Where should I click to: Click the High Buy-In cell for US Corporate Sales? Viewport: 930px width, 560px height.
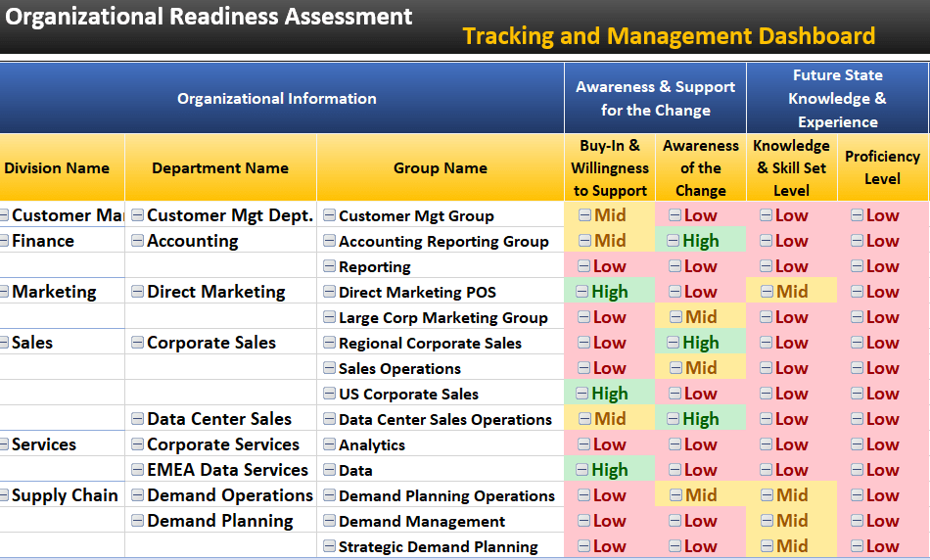tap(610, 394)
